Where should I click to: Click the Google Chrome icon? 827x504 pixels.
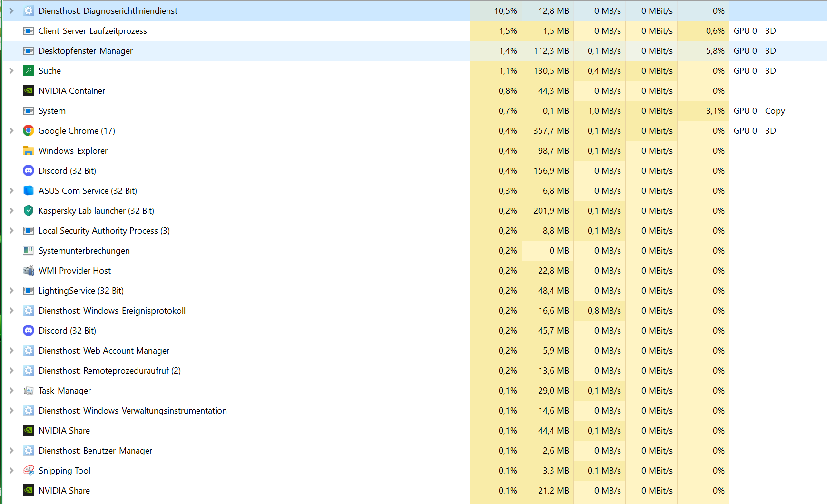click(x=29, y=130)
